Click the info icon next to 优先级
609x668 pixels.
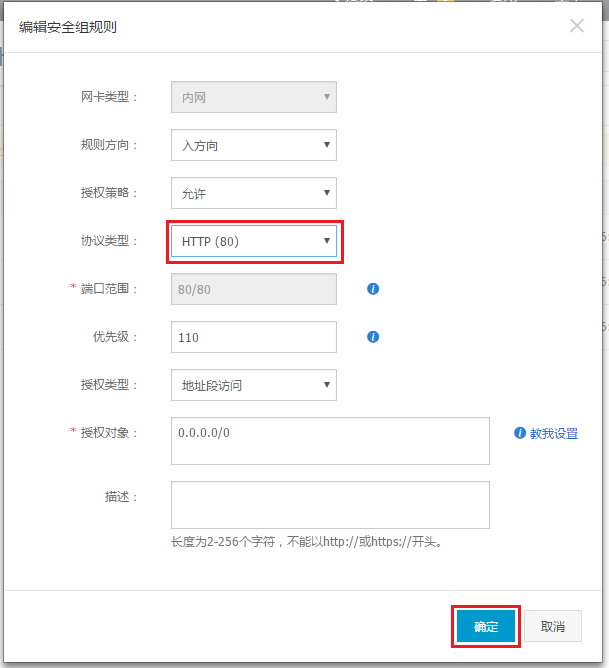[373, 337]
